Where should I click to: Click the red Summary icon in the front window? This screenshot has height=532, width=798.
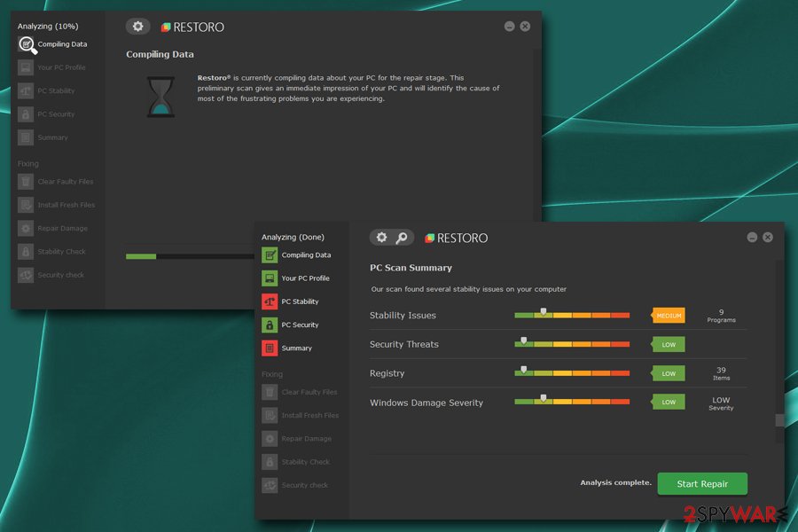(x=270, y=348)
